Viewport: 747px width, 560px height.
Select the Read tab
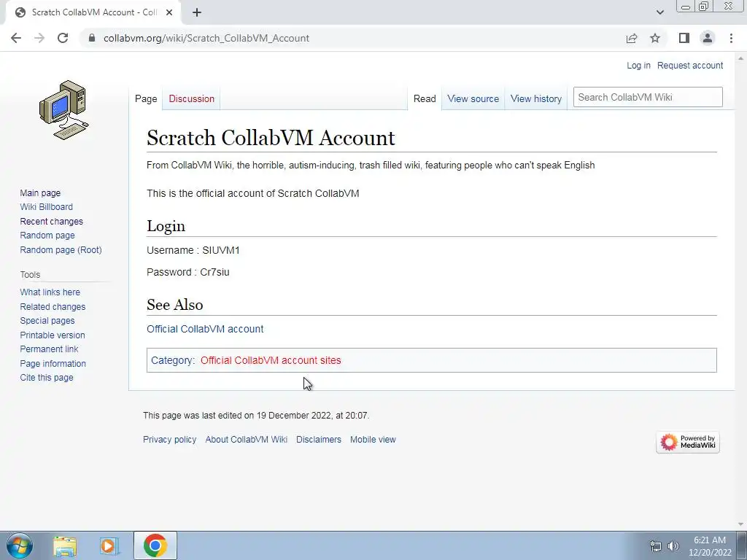425,98
